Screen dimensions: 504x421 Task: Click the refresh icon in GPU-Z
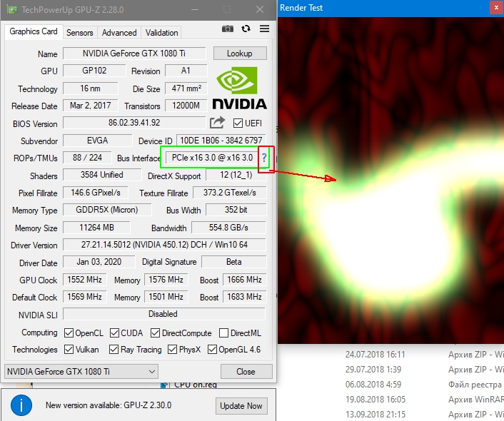pos(246,29)
